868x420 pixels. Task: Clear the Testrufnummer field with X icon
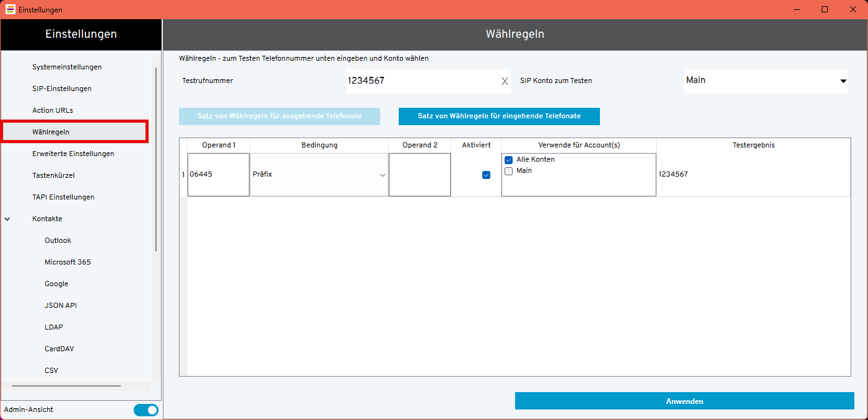click(504, 81)
